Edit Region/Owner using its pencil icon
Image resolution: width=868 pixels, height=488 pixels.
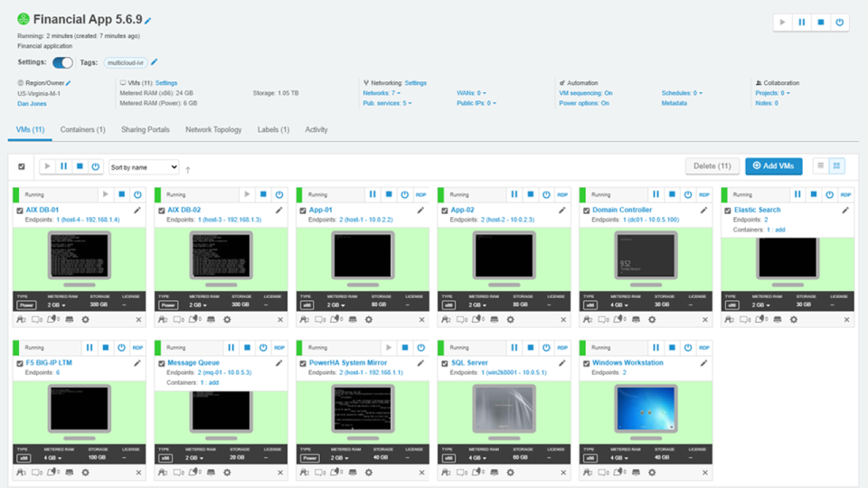pyautogui.click(x=69, y=83)
